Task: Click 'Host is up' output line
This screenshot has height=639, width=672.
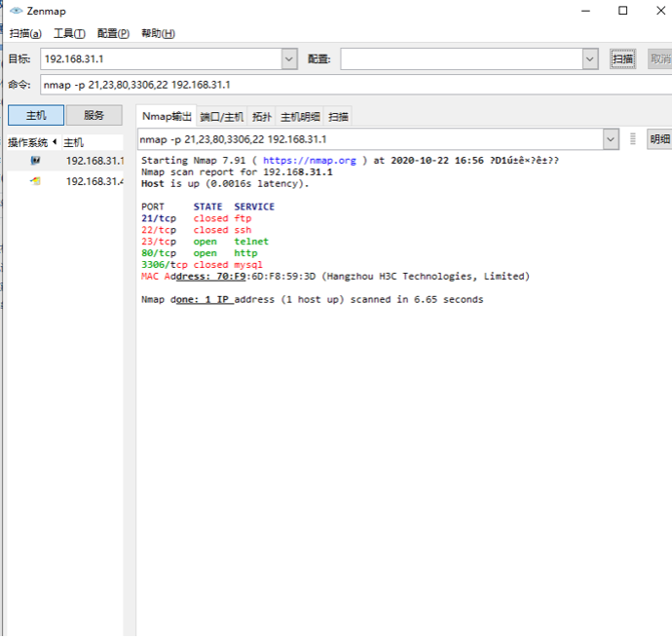Action: (x=225, y=183)
